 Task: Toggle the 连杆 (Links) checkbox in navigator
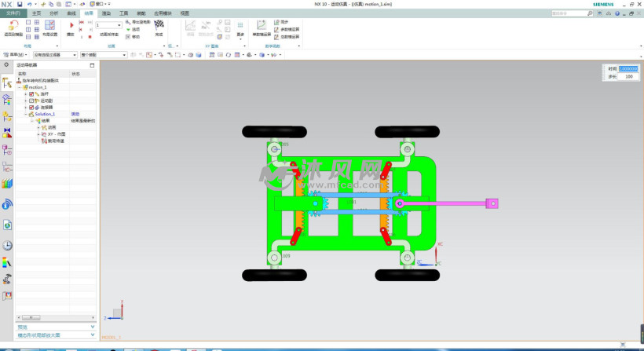[x=31, y=94]
